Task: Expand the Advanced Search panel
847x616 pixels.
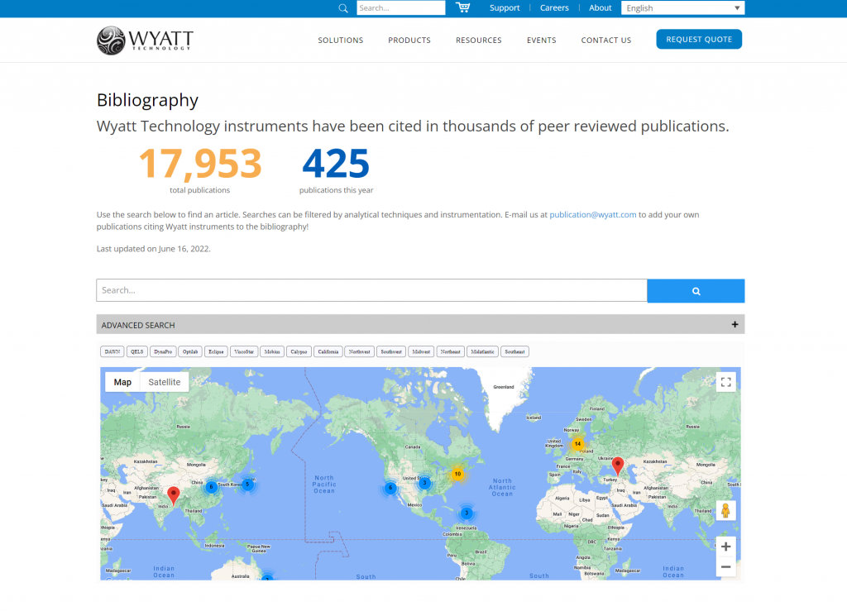Action: tap(735, 324)
